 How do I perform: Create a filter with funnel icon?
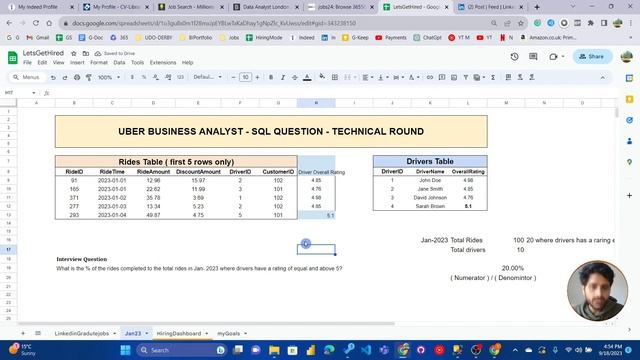point(465,77)
